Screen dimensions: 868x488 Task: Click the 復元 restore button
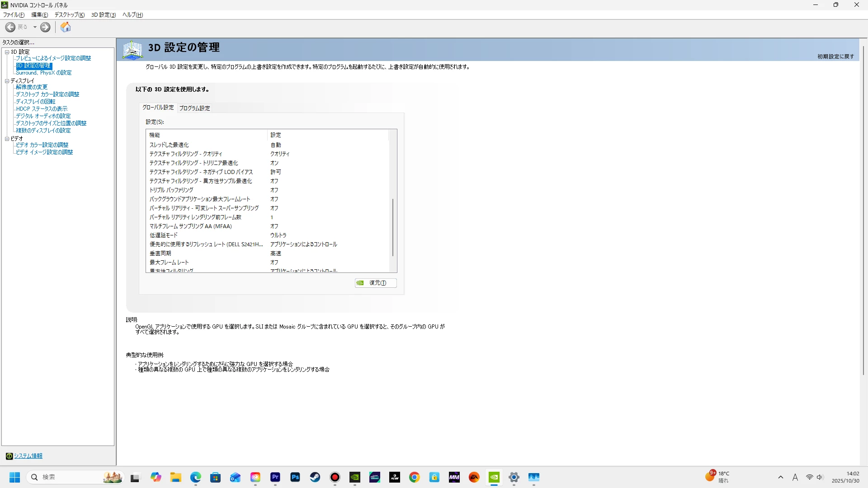pyautogui.click(x=376, y=283)
